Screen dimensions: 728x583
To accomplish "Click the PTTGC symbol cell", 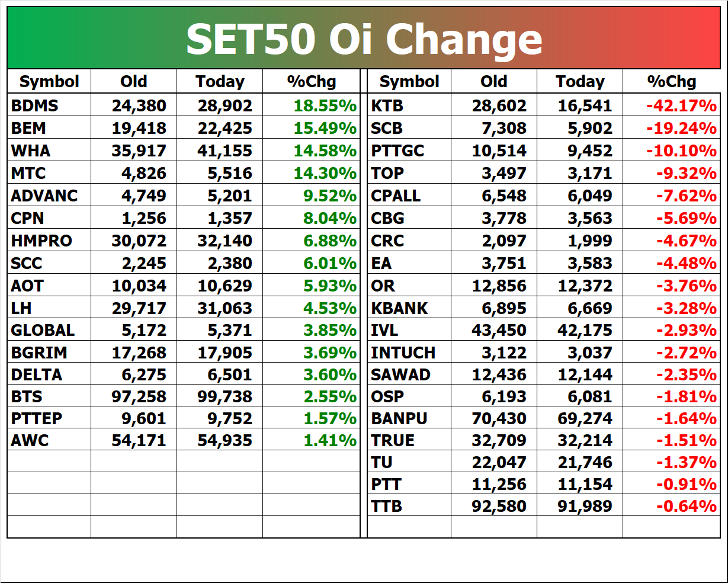I will pos(409,150).
